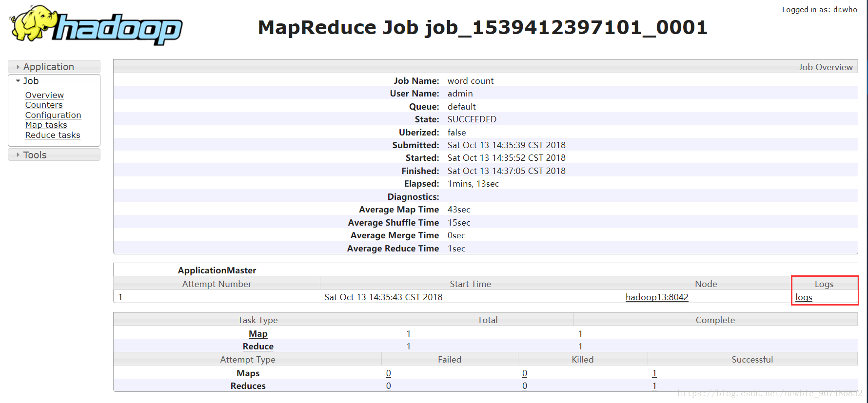Image resolution: width=868 pixels, height=403 pixels.
Task: Open the Overview link in sidebar
Action: [44, 95]
